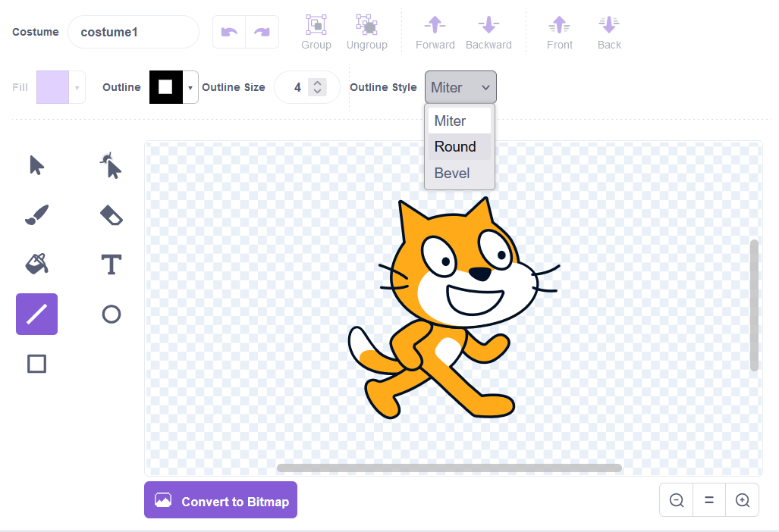
Task: Pick the Brush tool
Action: click(x=36, y=215)
